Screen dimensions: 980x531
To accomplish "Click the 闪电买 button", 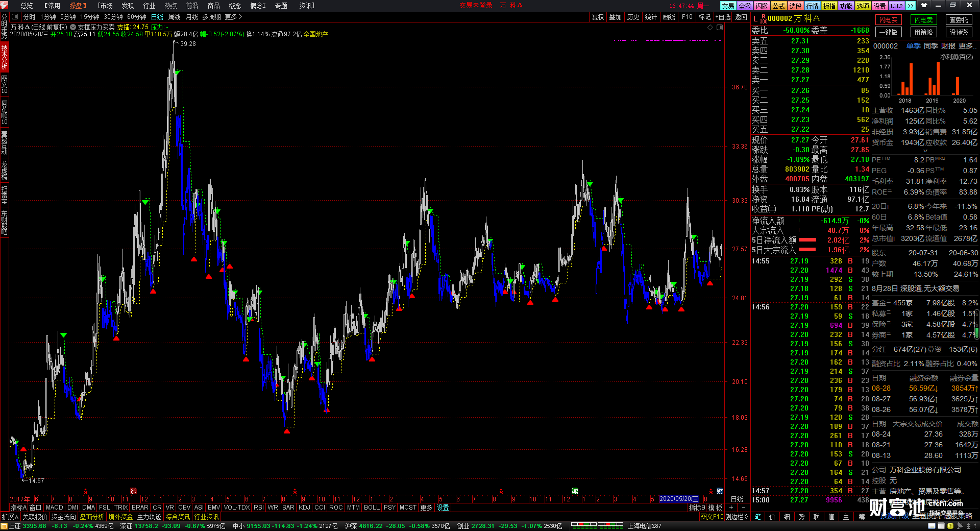I will click(889, 20).
